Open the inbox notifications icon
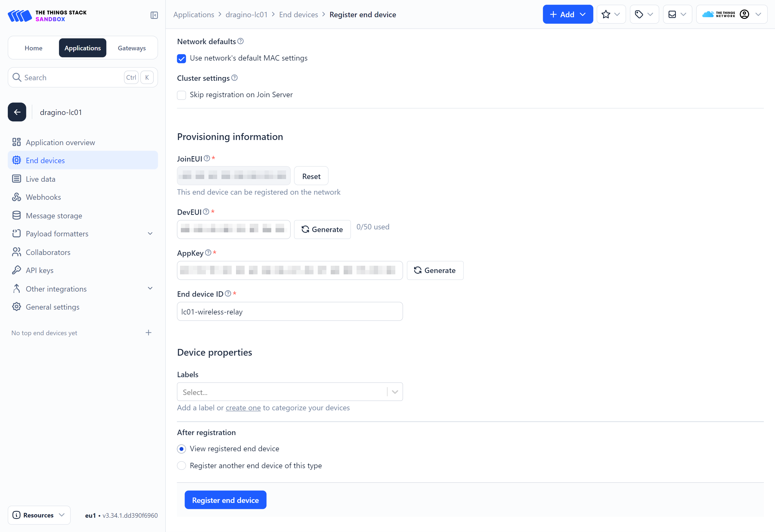The image size is (775, 532). [677, 14]
